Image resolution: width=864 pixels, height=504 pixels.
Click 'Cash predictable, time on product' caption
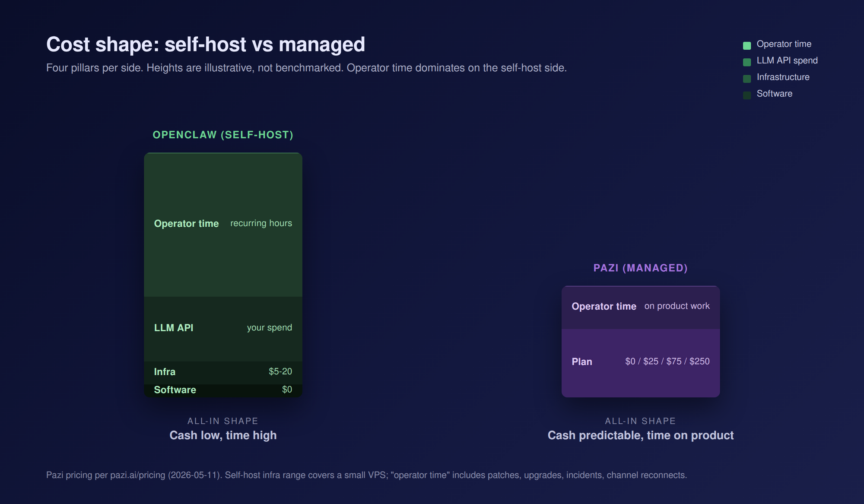pyautogui.click(x=640, y=435)
